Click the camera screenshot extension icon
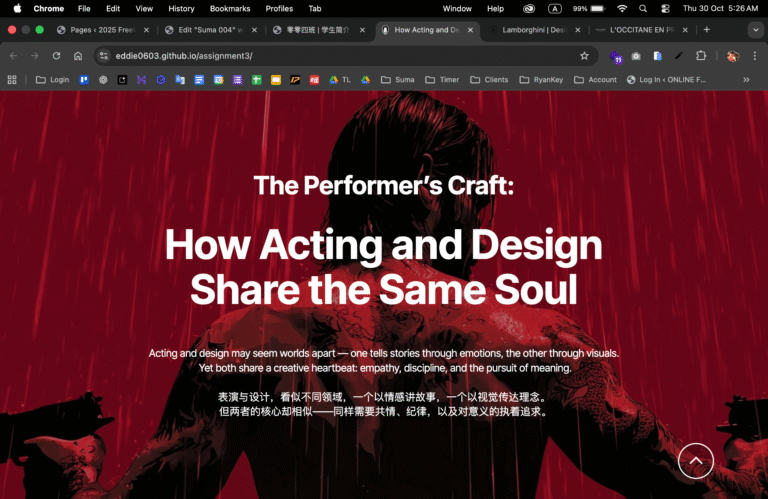This screenshot has width=768, height=499. (636, 56)
